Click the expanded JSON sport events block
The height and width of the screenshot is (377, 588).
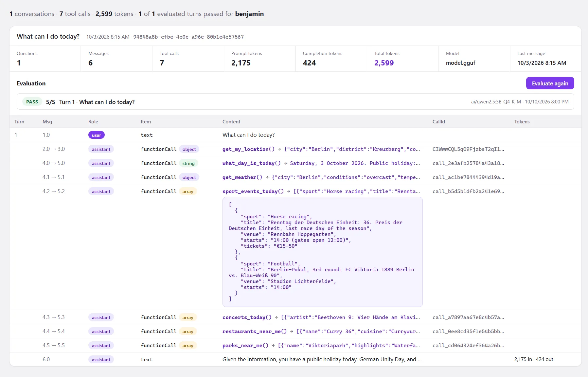[x=323, y=252]
